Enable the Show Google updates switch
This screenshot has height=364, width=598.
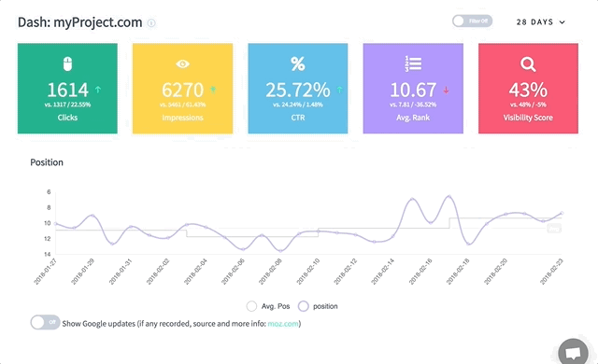45,322
